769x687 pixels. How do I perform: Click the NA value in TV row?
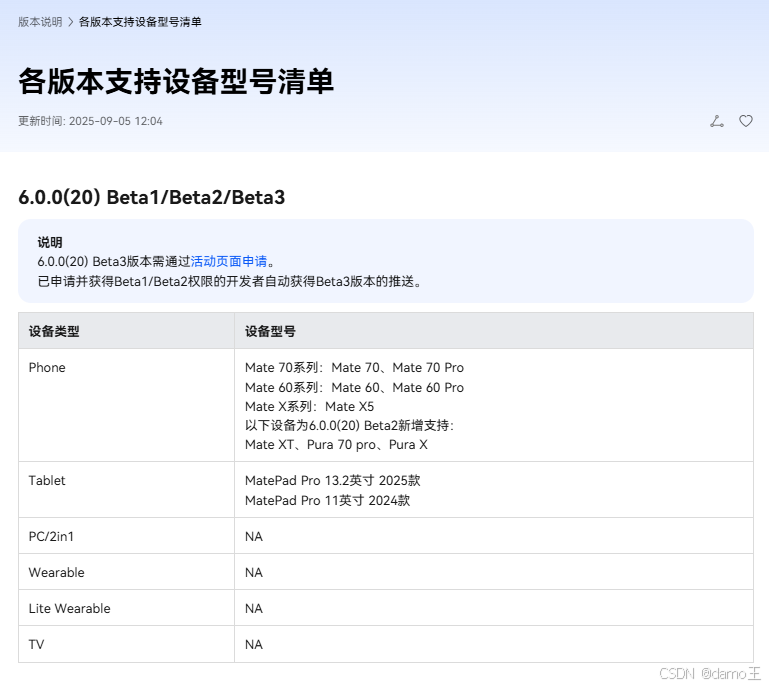pos(254,644)
